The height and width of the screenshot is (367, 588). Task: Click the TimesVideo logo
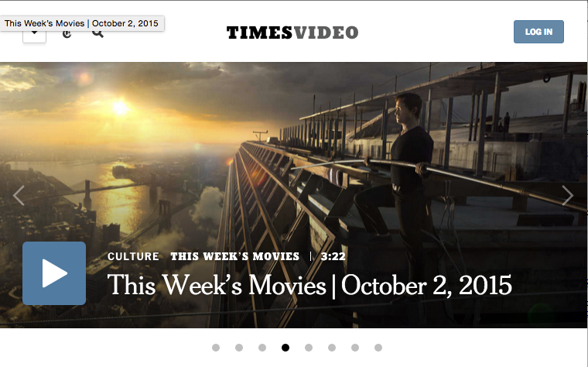pyautogui.click(x=292, y=33)
